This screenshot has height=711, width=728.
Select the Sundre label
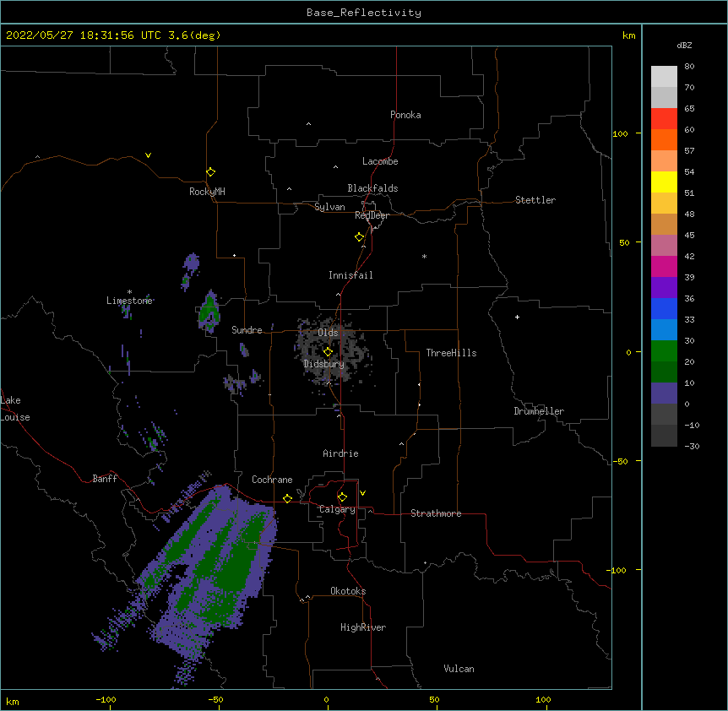coord(247,330)
